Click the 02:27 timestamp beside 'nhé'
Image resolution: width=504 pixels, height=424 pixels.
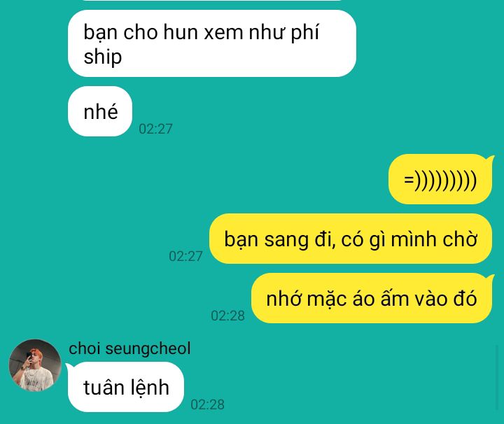[155, 129]
